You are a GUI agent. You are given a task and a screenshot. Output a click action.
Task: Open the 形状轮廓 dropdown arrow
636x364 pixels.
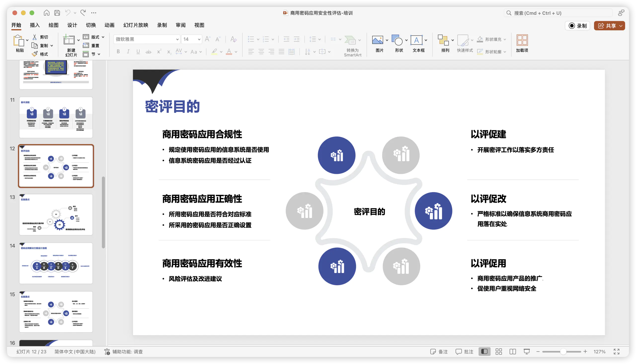[x=505, y=52]
